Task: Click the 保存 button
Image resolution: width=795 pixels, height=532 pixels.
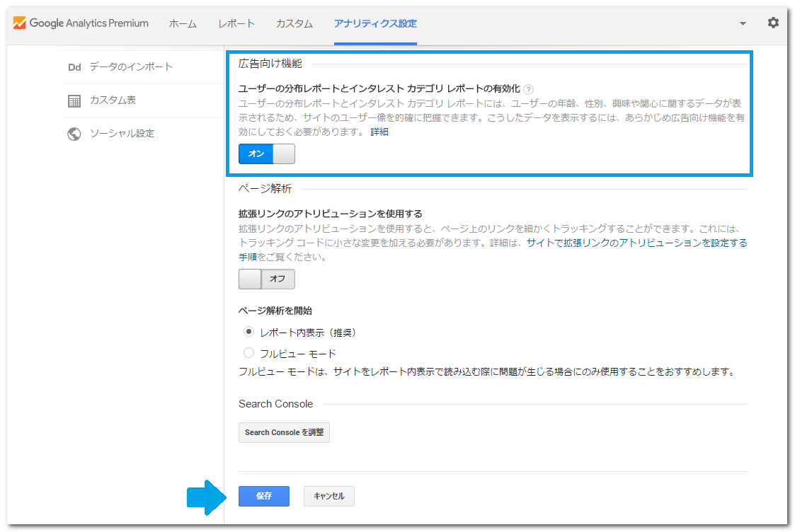Action: click(x=264, y=496)
